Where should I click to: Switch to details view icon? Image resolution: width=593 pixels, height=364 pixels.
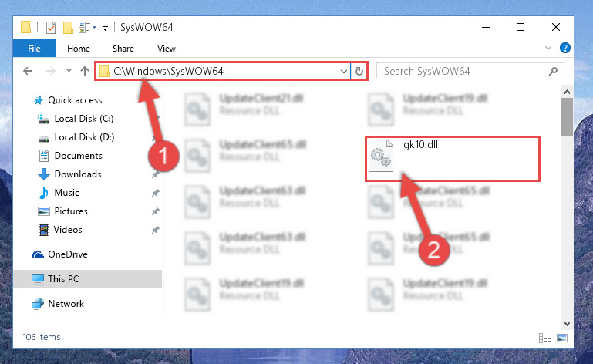[x=545, y=338]
